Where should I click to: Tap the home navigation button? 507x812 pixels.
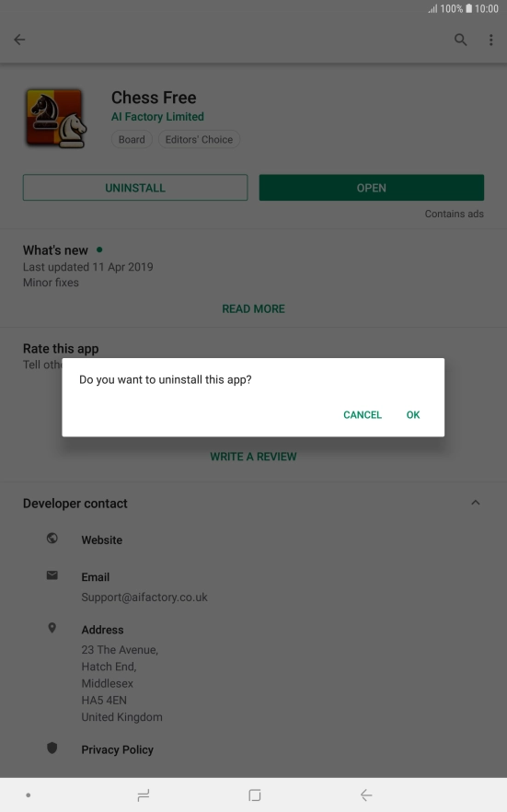[255, 795]
